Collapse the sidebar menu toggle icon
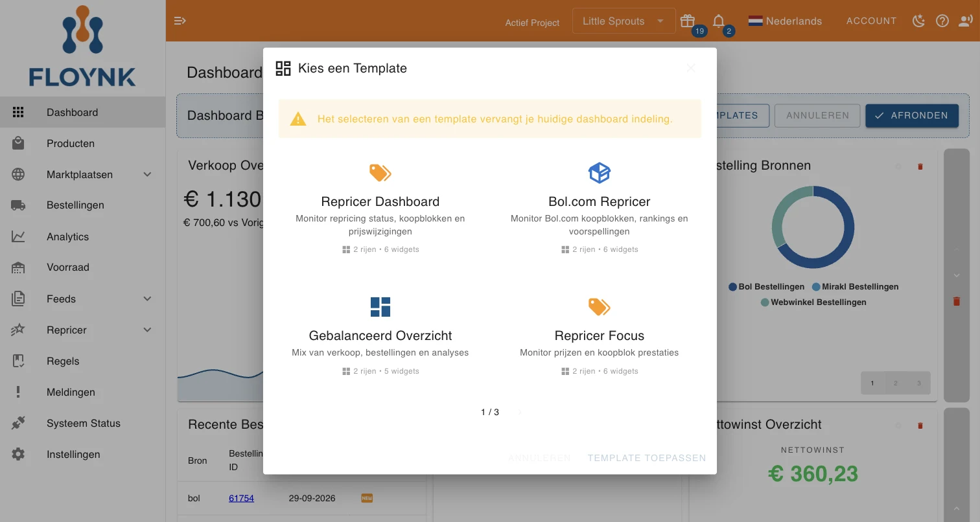The height and width of the screenshot is (522, 980). (x=180, y=21)
